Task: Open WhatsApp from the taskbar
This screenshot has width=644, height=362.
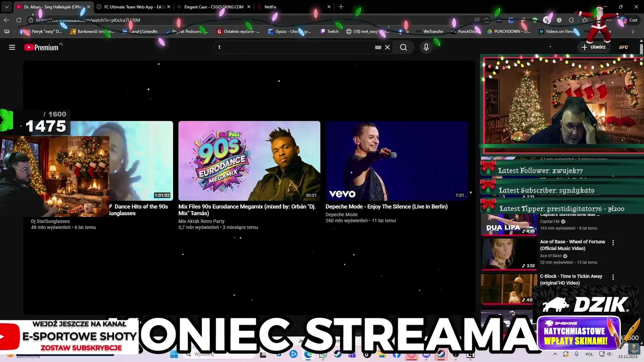Action: [x=323, y=354]
